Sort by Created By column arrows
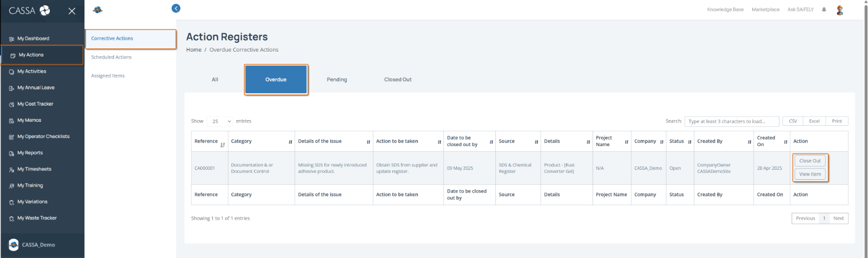 click(749, 141)
